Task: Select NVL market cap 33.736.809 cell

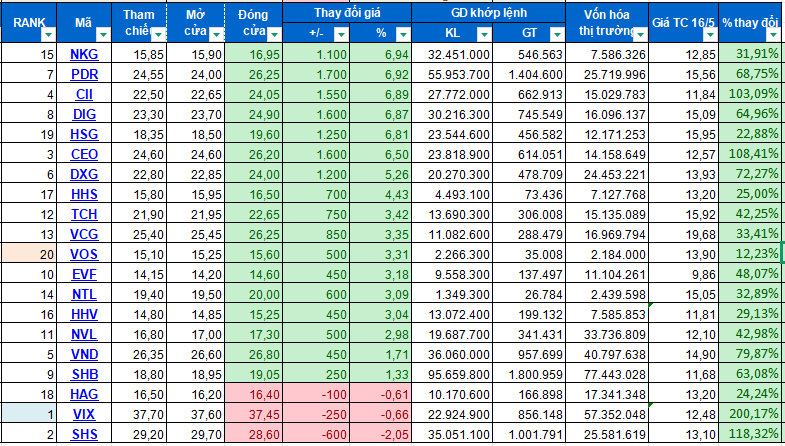Action: 607,334
